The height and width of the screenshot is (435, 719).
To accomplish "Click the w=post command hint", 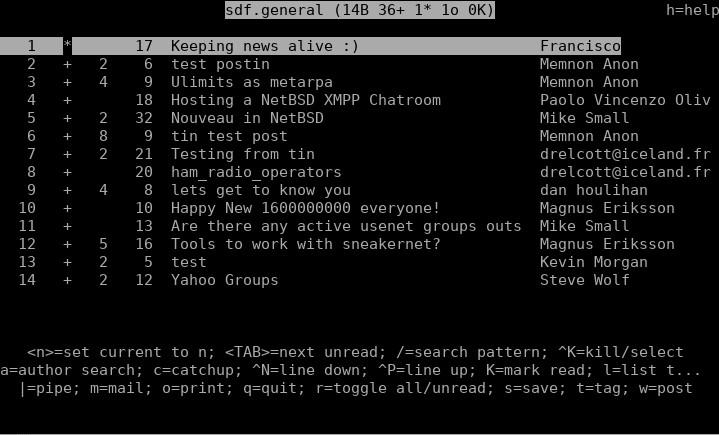I will coord(665,388).
